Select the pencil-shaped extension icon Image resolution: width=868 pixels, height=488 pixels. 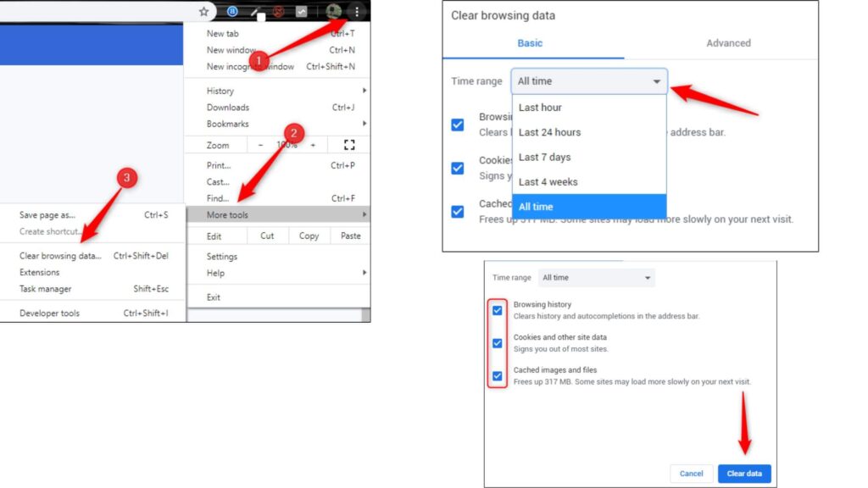255,11
